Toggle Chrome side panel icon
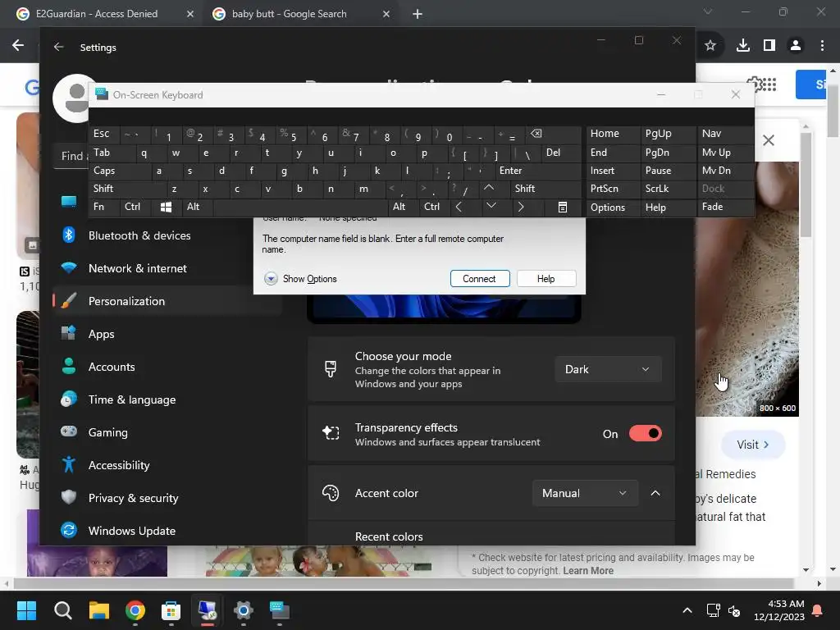 pyautogui.click(x=769, y=46)
